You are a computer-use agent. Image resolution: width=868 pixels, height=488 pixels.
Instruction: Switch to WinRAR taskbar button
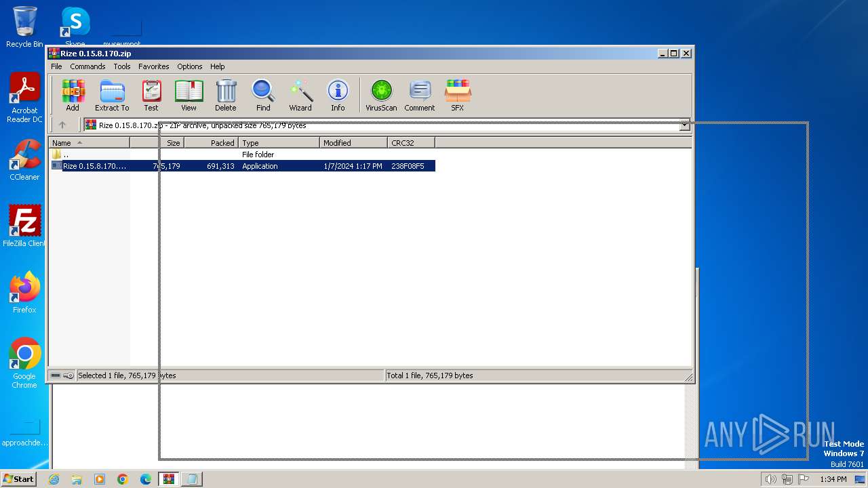tap(169, 479)
